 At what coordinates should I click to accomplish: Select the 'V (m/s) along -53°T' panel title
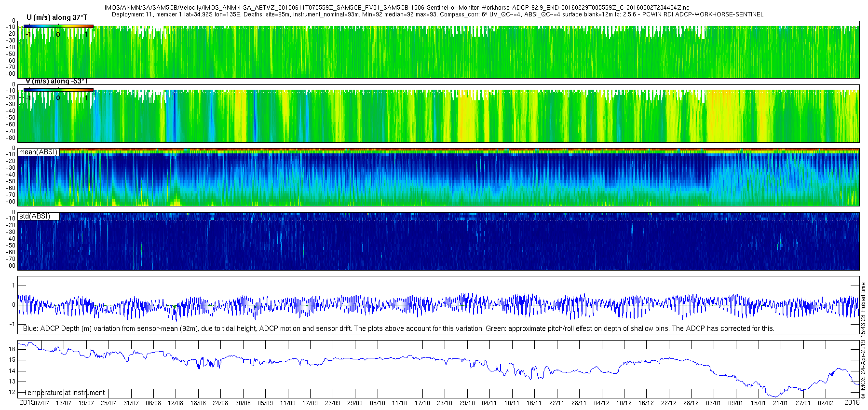point(56,81)
